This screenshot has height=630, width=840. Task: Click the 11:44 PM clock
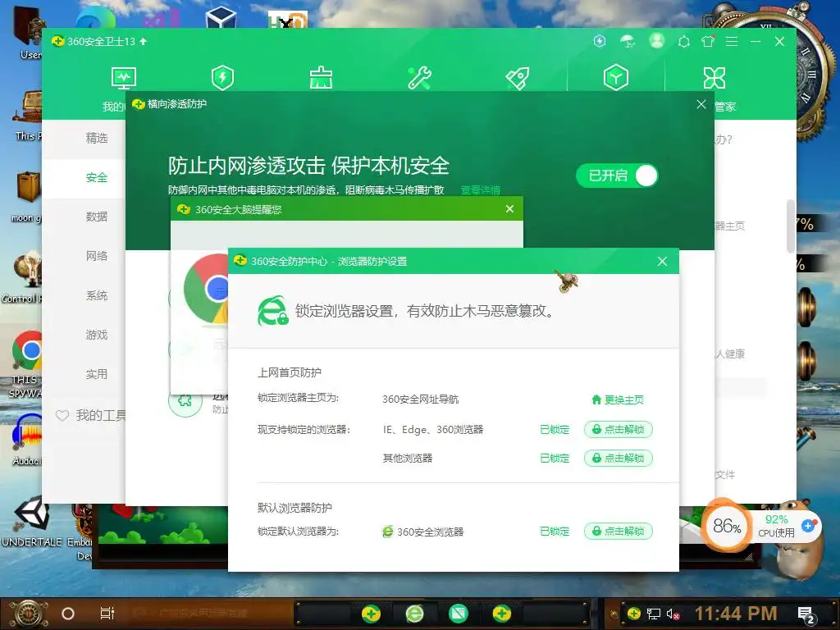tap(736, 614)
